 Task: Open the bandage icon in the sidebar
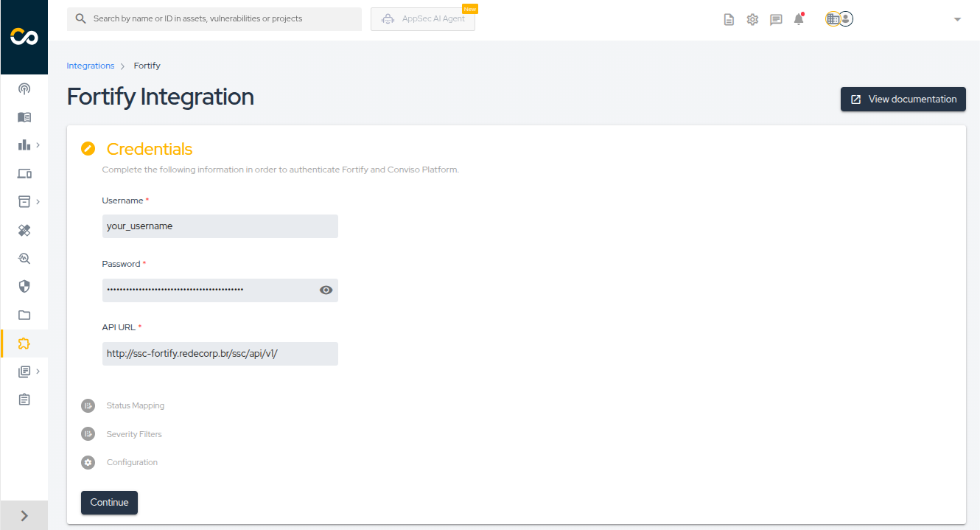[24, 231]
